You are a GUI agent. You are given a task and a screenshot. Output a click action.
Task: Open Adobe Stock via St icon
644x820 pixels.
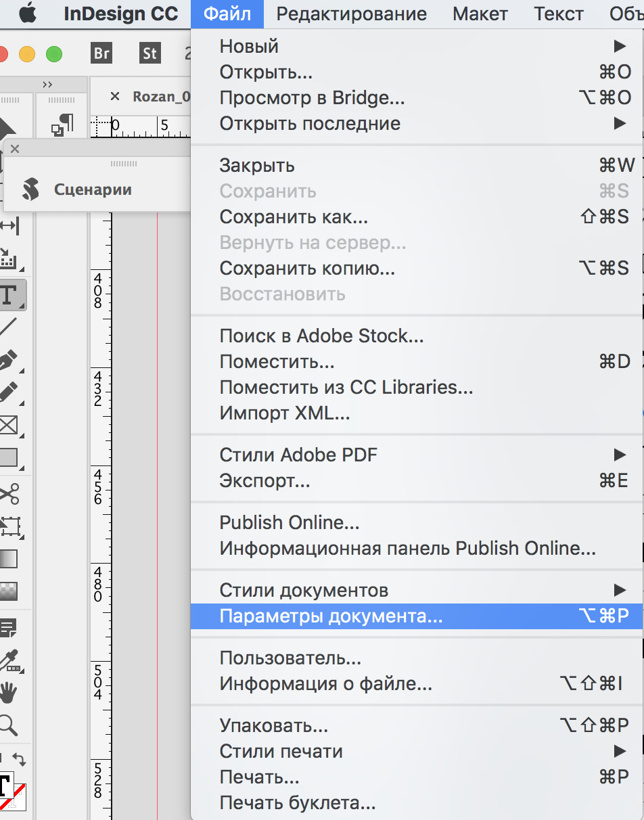point(149,53)
